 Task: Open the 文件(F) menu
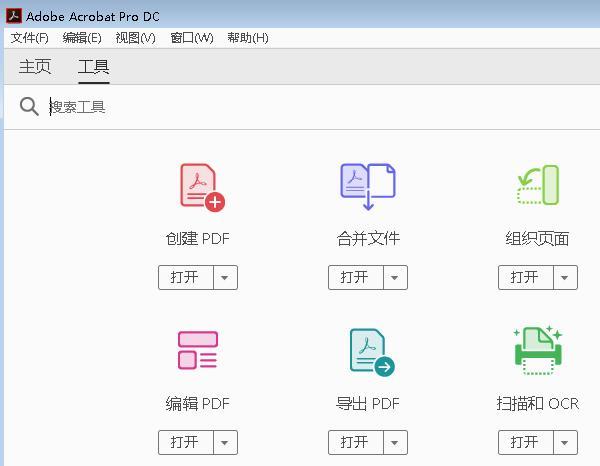(x=29, y=38)
